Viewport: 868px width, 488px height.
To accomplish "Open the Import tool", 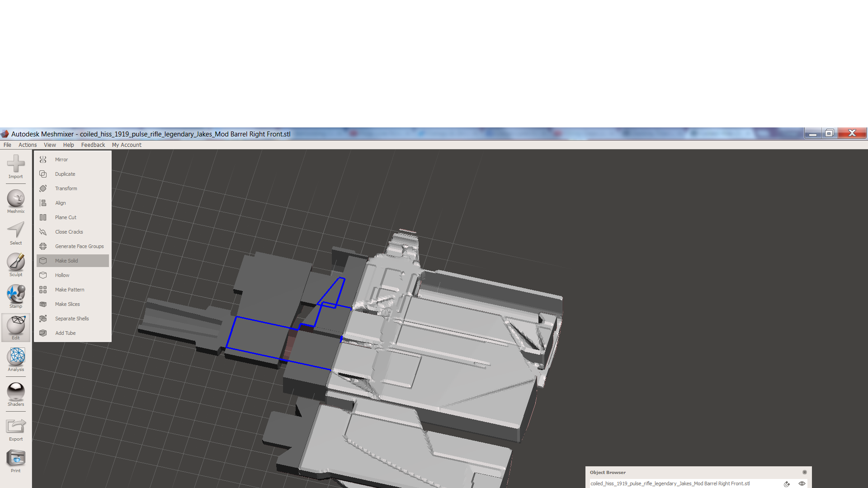I will pyautogui.click(x=16, y=166).
